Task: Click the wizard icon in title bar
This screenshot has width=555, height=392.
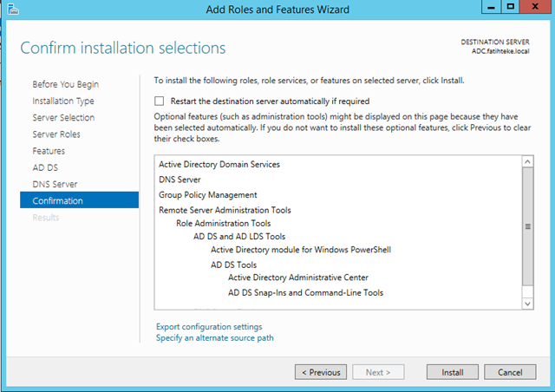Action: (x=13, y=10)
